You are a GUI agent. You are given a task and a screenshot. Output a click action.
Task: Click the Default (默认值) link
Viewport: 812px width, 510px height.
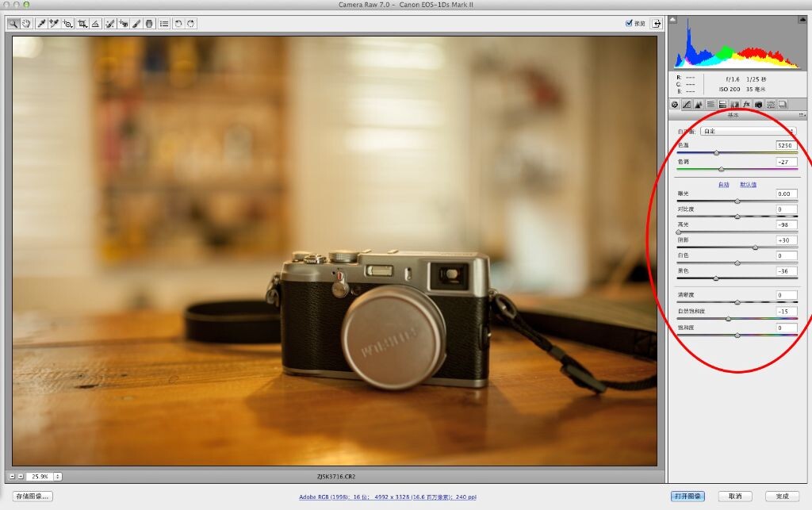(748, 184)
